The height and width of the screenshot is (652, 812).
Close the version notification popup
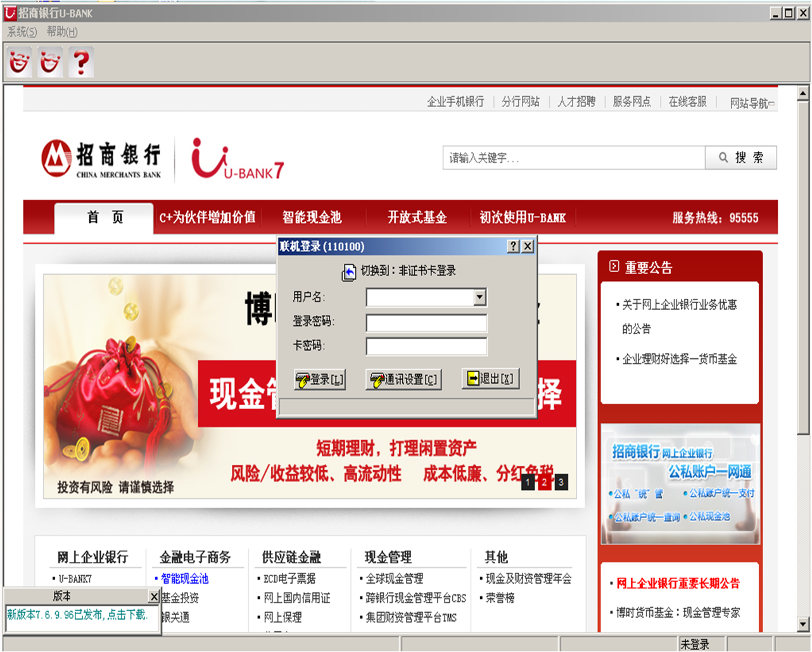(x=154, y=596)
